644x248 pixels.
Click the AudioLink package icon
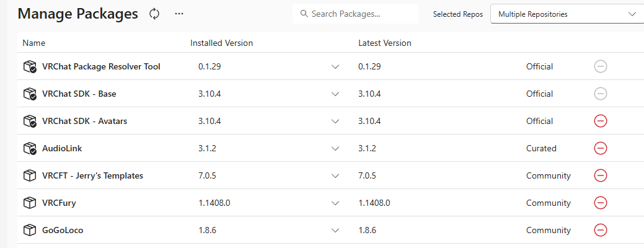coord(30,148)
